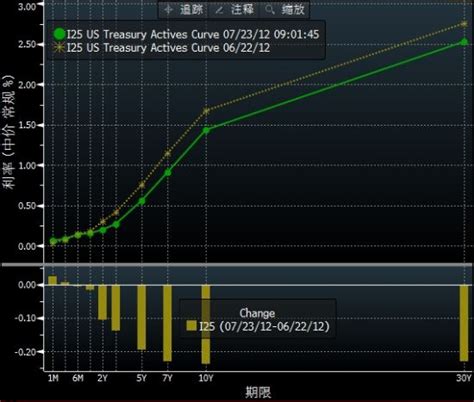The image size is (474, 402).
Task: Click the yellow dotted 30Y data point
Action: tap(464, 24)
